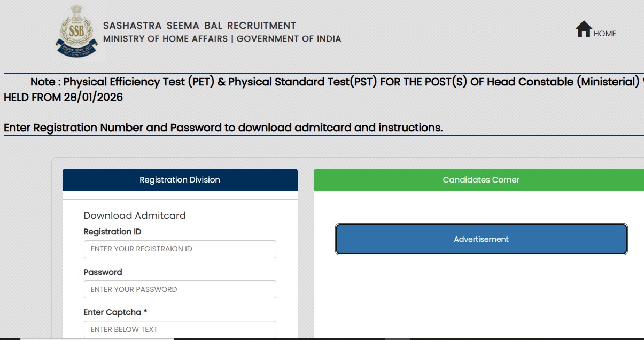Click the house symbol next to HOME text
Screen dimensions: 644x340
coord(583,29)
